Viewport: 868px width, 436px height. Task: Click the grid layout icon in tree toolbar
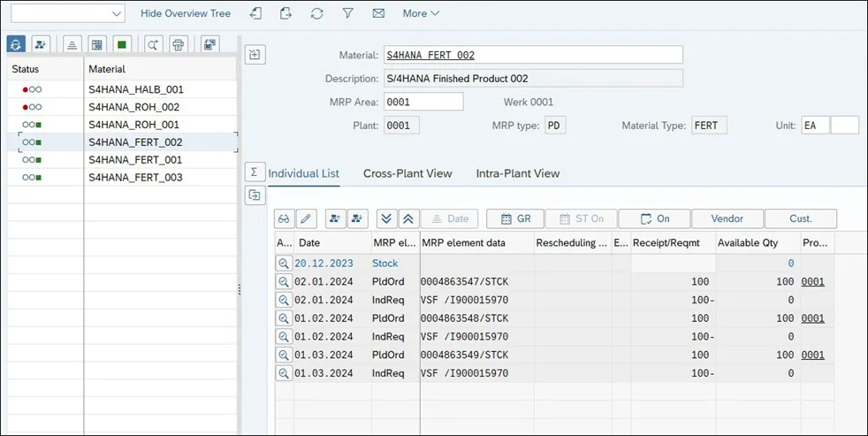click(97, 44)
